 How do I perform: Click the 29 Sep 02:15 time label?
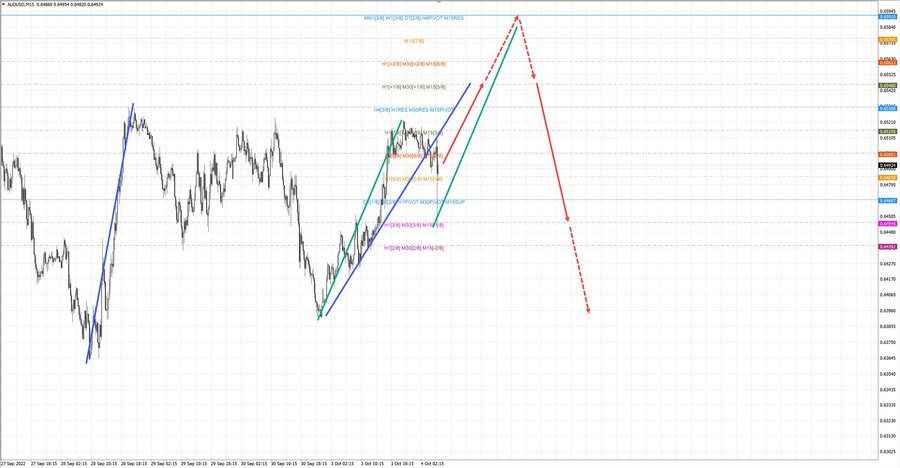click(x=164, y=463)
